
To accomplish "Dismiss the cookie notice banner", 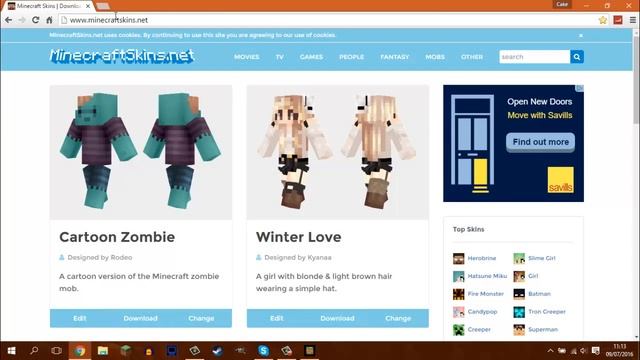I will (x=581, y=36).
